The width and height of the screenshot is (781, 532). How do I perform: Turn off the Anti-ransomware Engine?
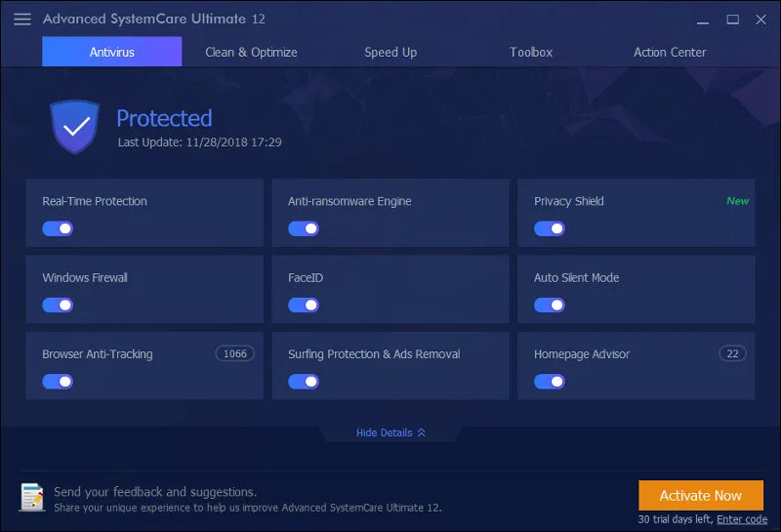[x=304, y=228]
